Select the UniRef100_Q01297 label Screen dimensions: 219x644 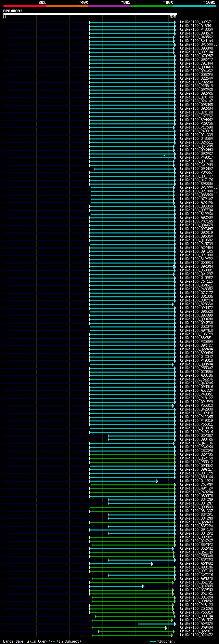pyautogui.click(x=196, y=274)
